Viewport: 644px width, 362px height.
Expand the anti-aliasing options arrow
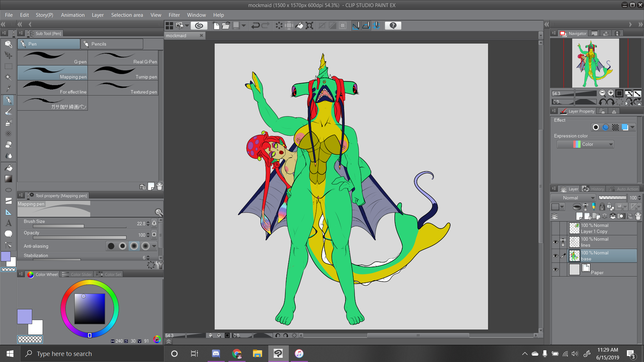[x=154, y=246]
